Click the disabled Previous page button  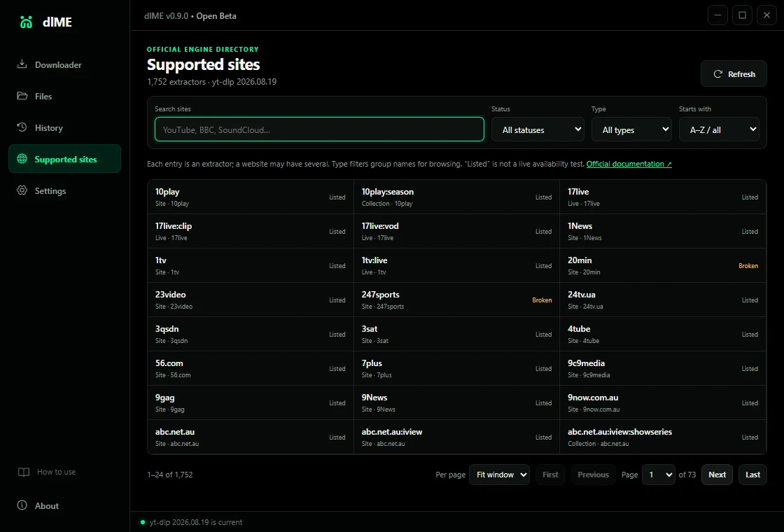pos(593,475)
